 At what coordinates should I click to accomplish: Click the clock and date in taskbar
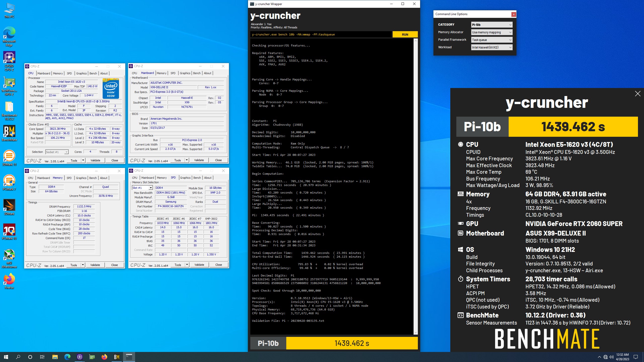pyautogui.click(x=622, y=357)
